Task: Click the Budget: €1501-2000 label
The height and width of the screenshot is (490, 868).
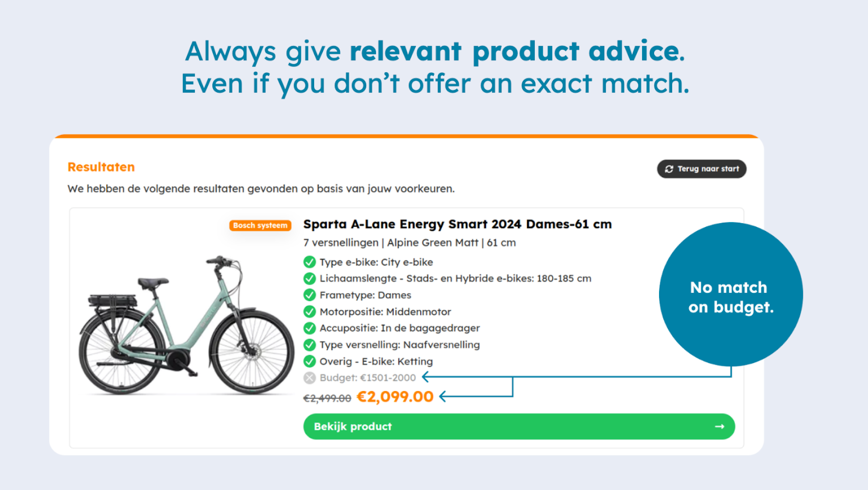Action: click(x=368, y=377)
